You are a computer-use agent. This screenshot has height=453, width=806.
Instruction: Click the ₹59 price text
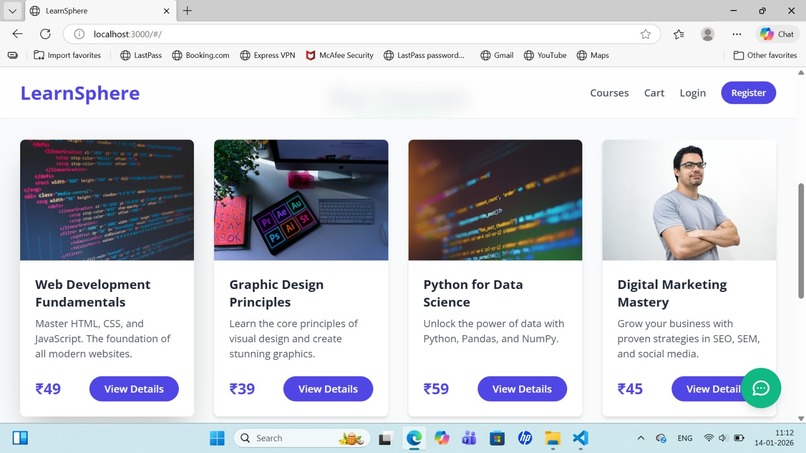(x=436, y=389)
